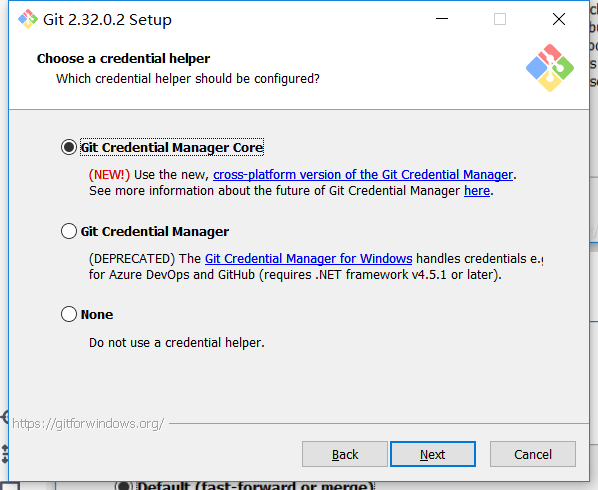Screen dimensions: 598x490
Task: Click the 'Choose a credential helper' heading
Action: point(123,59)
